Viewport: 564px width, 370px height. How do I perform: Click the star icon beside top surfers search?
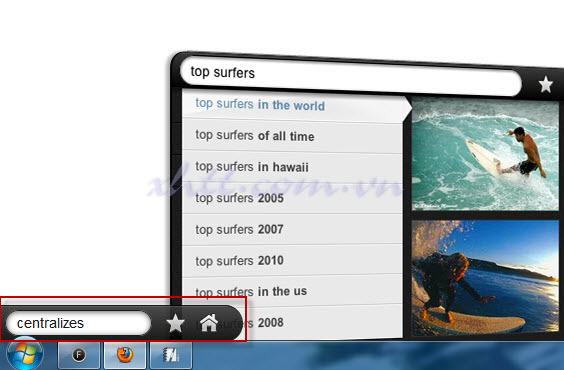[x=545, y=84]
